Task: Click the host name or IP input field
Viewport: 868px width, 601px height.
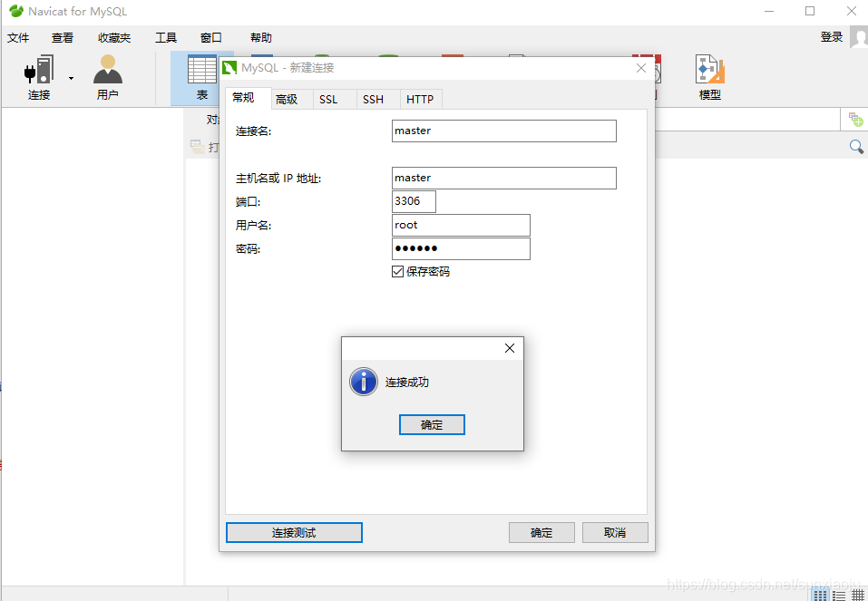Action: click(503, 178)
